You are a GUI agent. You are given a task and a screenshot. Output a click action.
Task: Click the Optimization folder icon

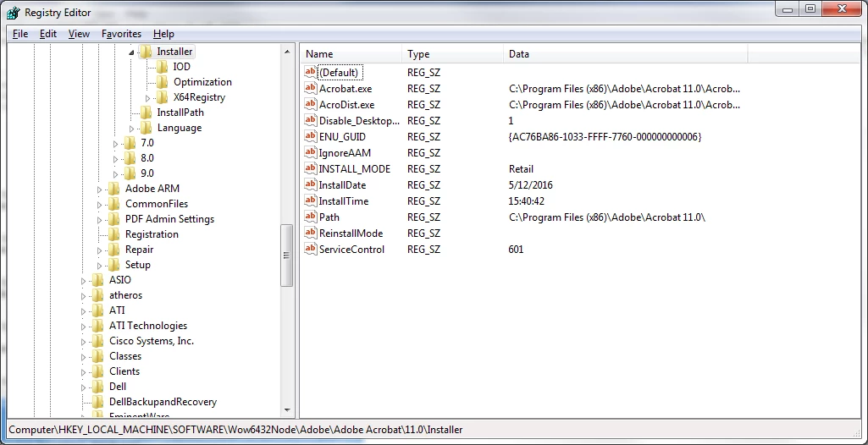[x=163, y=82]
